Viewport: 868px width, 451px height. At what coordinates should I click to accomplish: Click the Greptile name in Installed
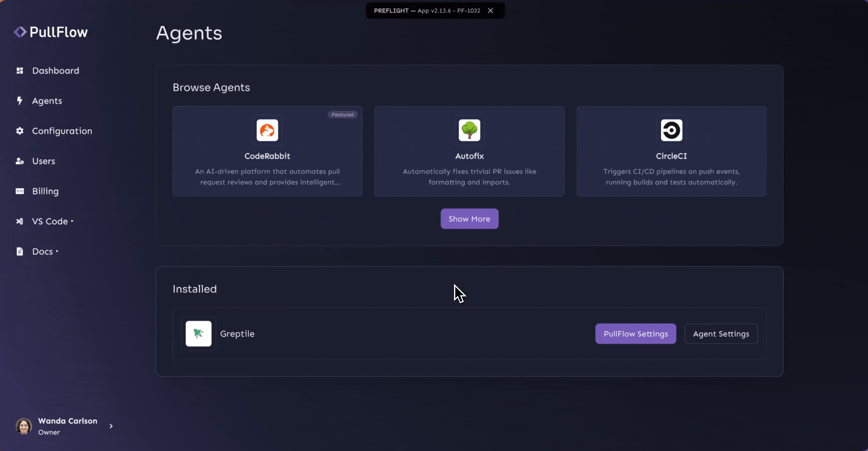click(x=237, y=334)
